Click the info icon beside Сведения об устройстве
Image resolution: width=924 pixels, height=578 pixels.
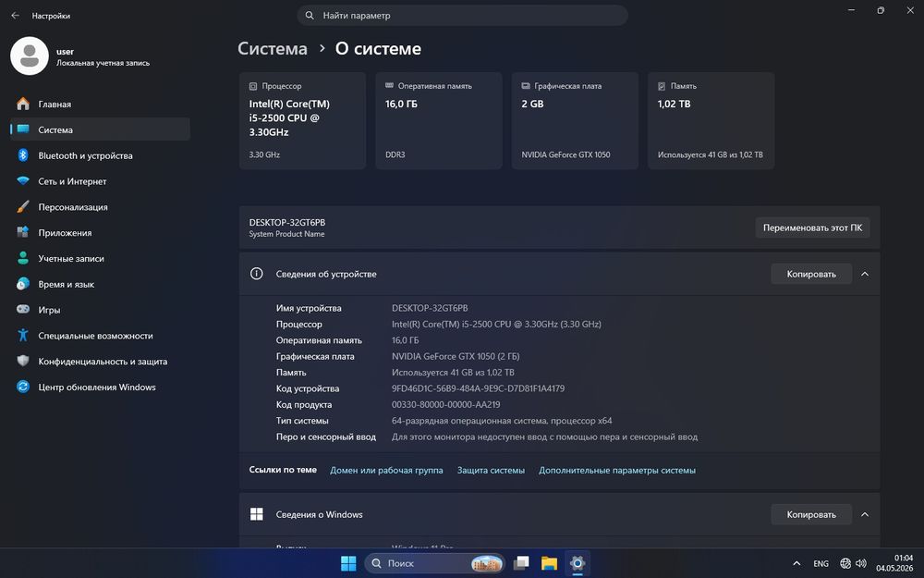point(256,274)
